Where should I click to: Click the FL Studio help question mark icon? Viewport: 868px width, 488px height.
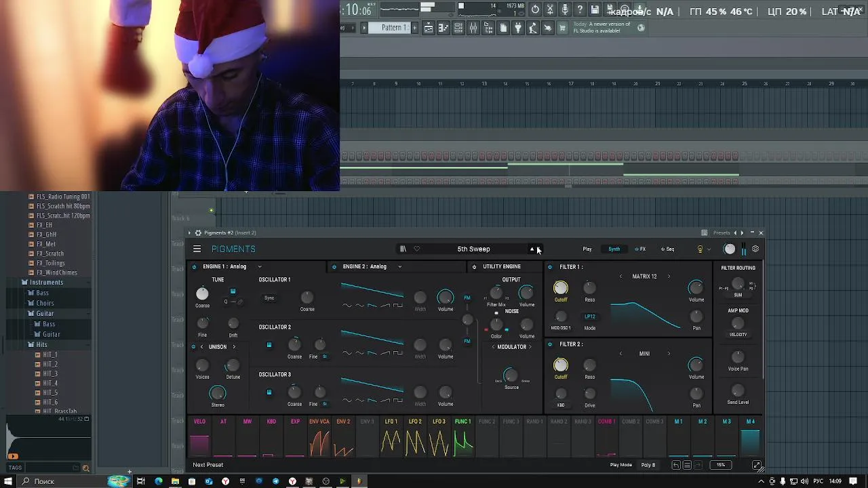point(580,9)
